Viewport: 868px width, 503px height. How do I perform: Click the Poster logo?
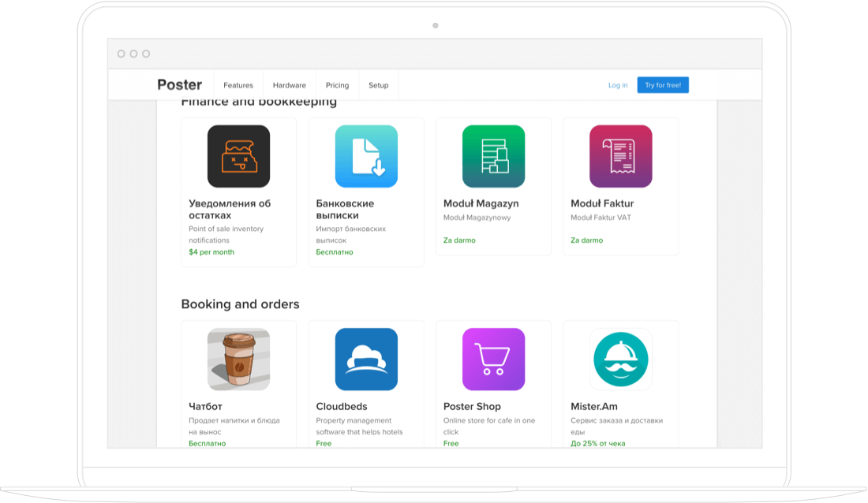pyautogui.click(x=180, y=85)
